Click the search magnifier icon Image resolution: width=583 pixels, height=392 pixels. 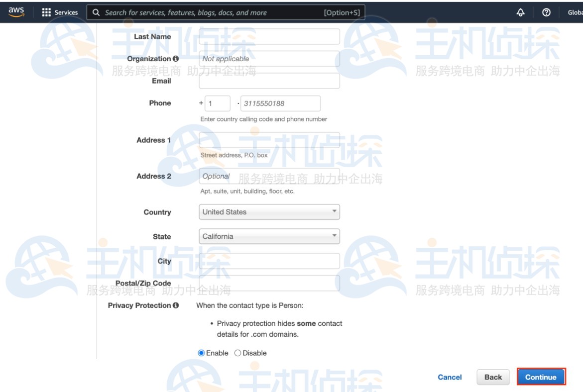[95, 12]
